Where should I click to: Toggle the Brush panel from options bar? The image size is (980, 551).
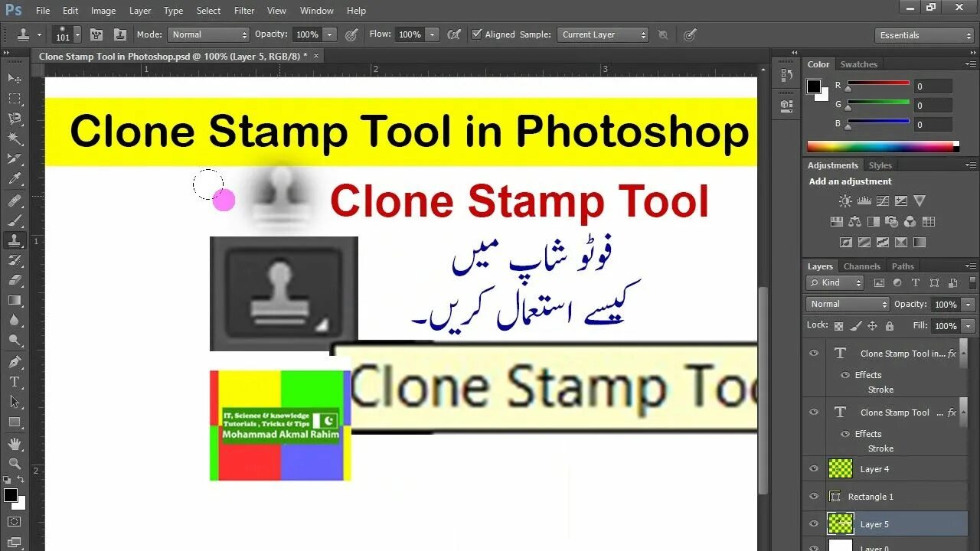pos(97,34)
